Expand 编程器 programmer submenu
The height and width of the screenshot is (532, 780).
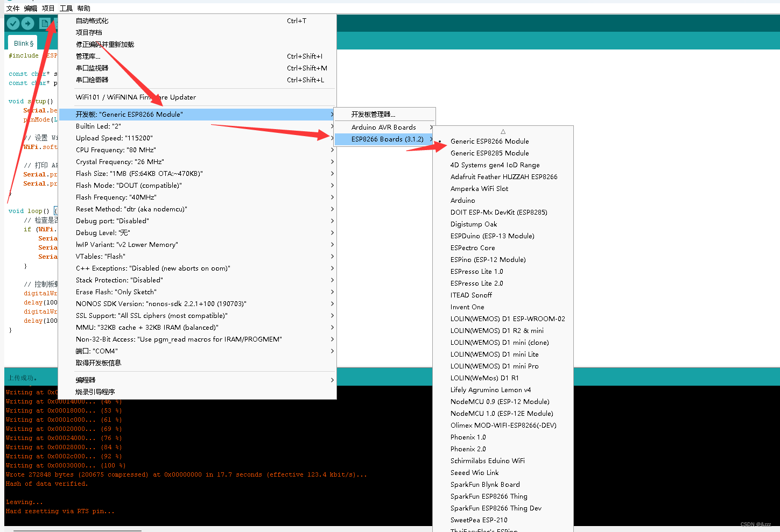197,380
